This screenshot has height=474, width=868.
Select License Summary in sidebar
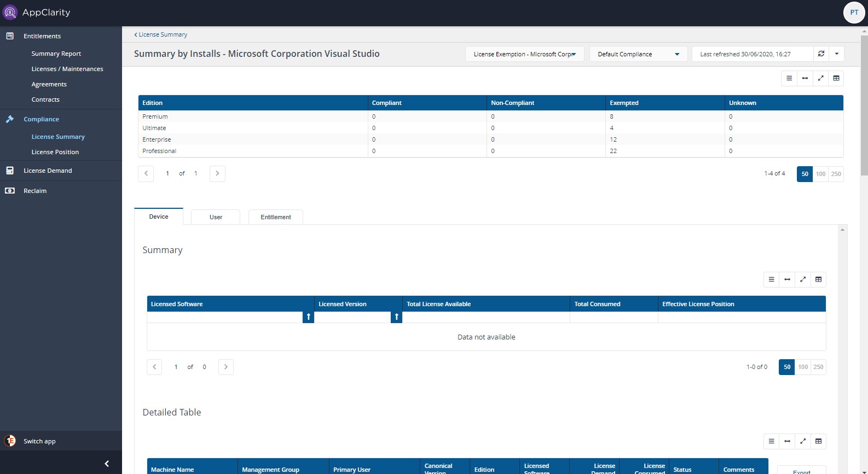click(x=58, y=137)
